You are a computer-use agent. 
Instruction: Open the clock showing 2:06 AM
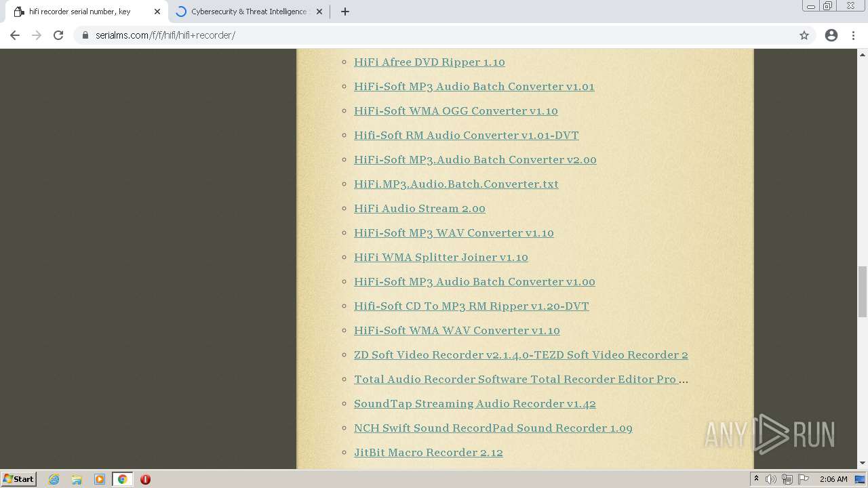point(833,479)
